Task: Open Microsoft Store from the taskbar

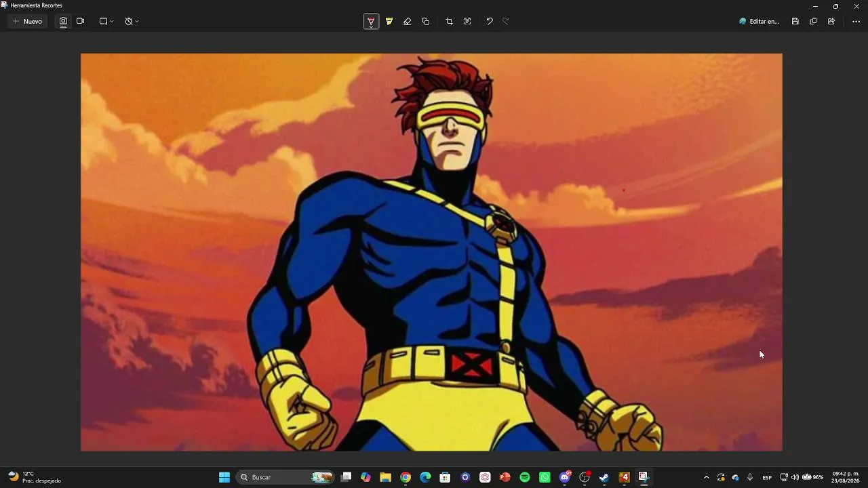Action: click(445, 477)
